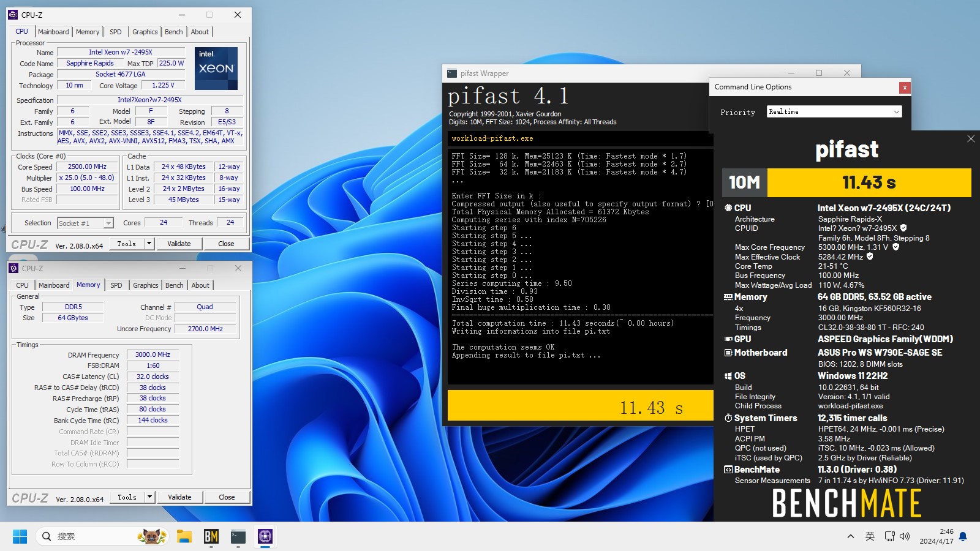980x551 pixels.
Task: Click the yellow 11.43 s result banner
Action: coord(869,182)
